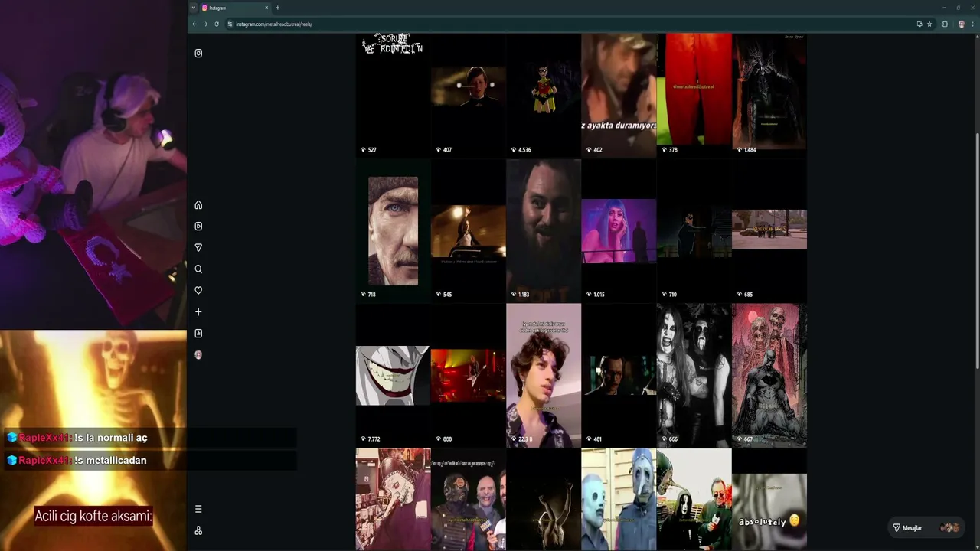Open the dark creature reel with 1.484 views
This screenshot has width=980, height=551.
[x=769, y=94]
